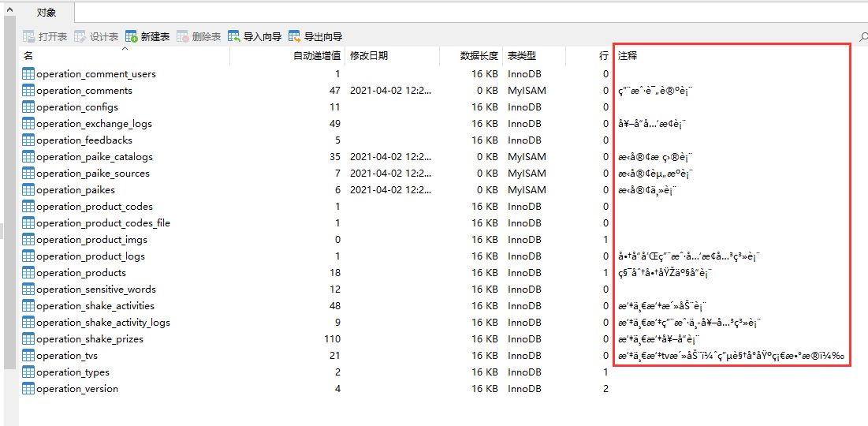This screenshot has height=426, width=868.
Task: Click the operation_version table name
Action: coord(77,389)
